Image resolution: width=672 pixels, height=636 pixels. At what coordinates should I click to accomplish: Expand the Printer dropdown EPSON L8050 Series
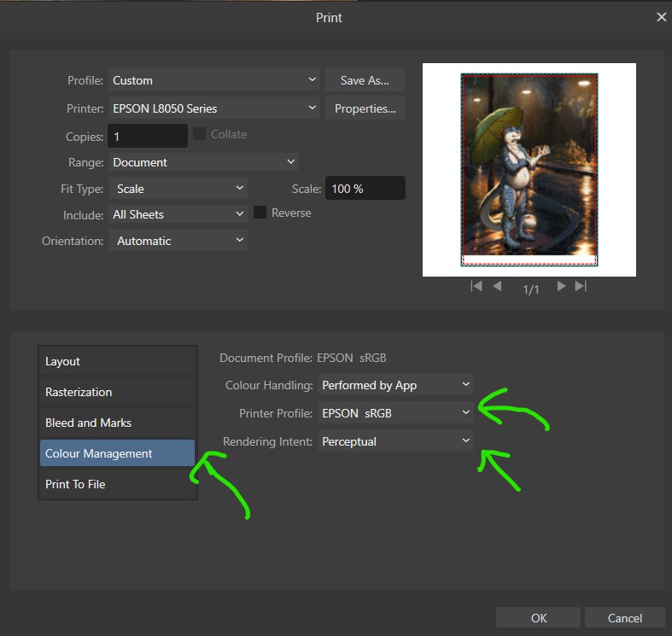click(x=213, y=108)
